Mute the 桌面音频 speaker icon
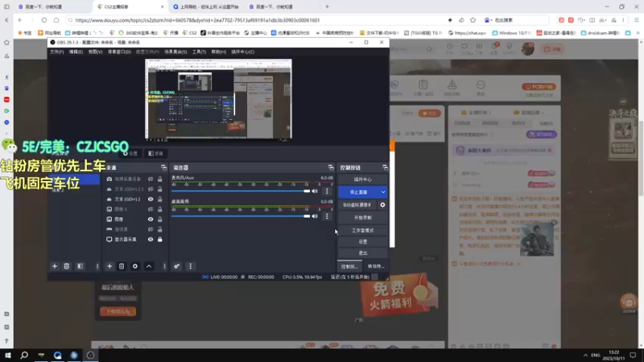 (315, 216)
